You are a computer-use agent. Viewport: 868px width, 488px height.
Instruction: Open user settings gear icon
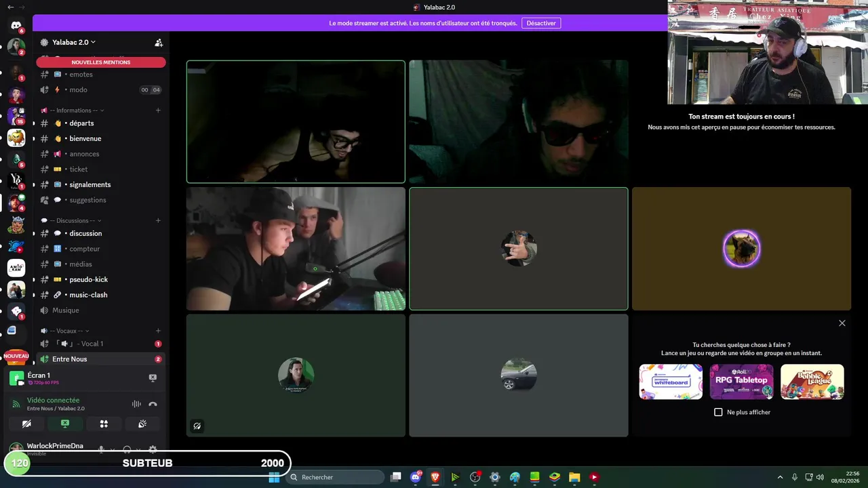[153, 449]
